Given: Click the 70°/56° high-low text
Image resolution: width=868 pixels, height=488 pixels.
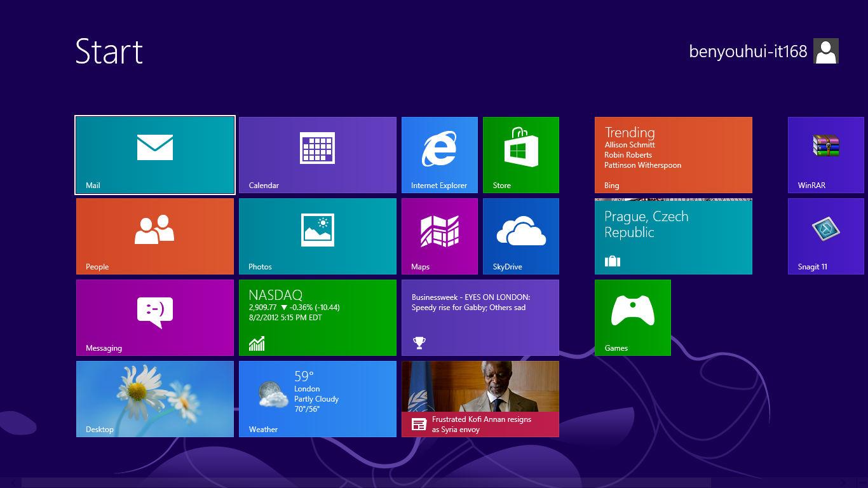Looking at the screenshot, I should (307, 409).
